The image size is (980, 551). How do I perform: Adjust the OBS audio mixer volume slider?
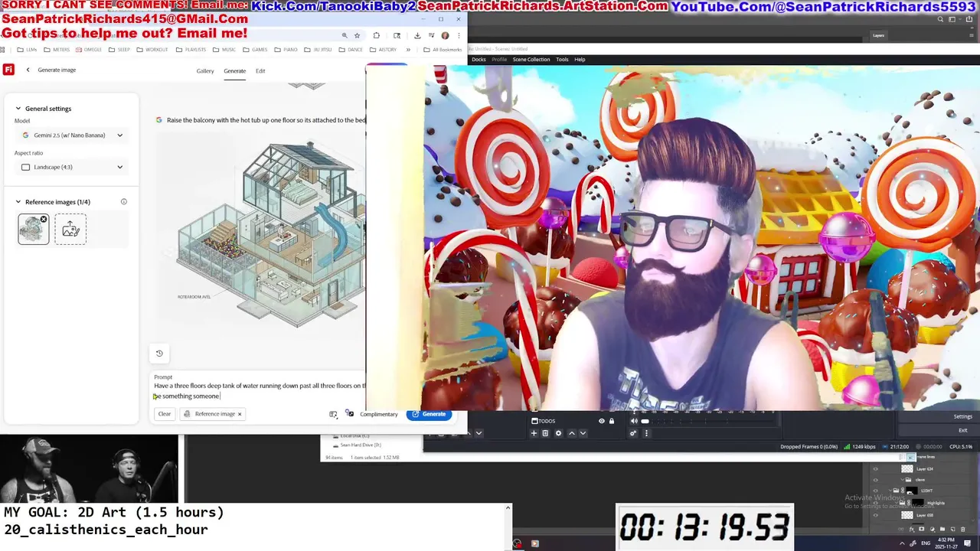coord(645,421)
